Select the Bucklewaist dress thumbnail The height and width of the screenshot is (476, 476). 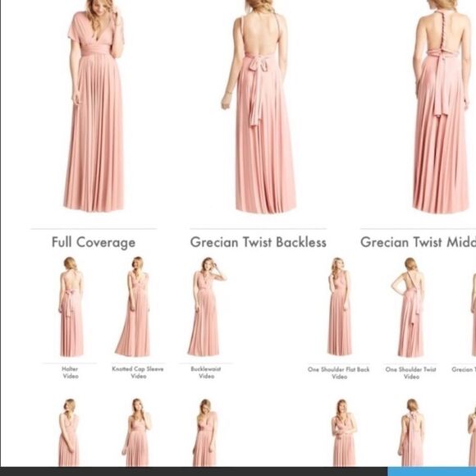(207, 307)
